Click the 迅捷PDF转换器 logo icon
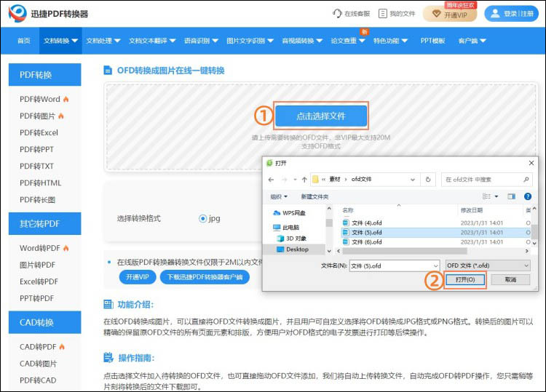546x392 pixels. [x=17, y=13]
